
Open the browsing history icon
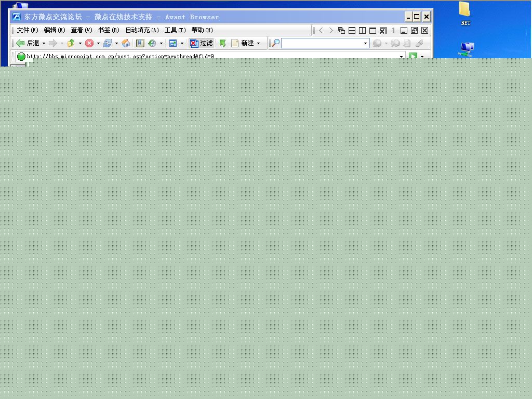point(152,43)
